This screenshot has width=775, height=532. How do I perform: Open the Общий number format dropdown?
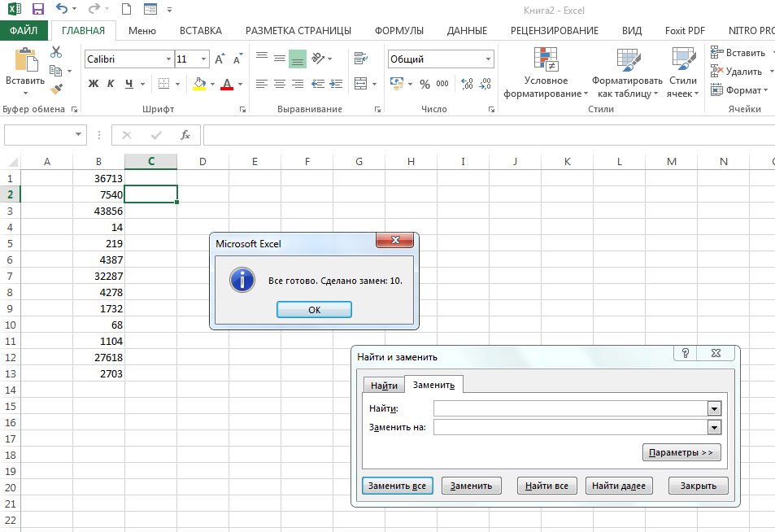pos(488,59)
